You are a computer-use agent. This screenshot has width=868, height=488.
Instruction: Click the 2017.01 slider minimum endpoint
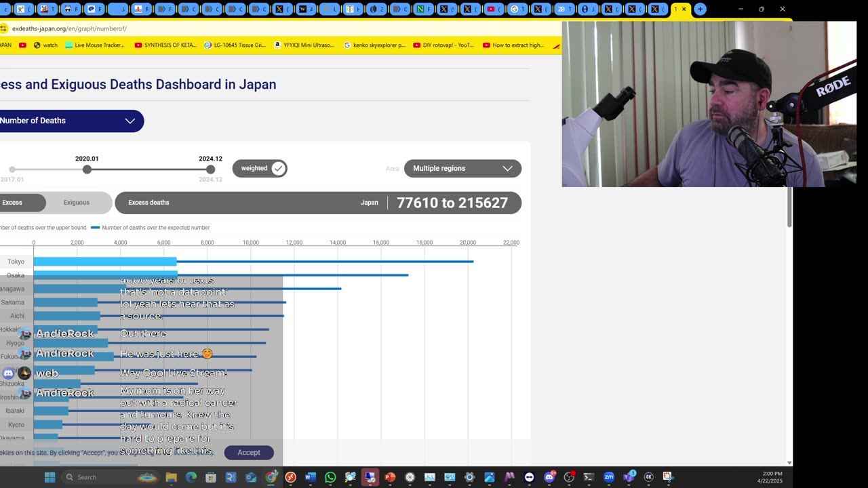click(x=12, y=169)
